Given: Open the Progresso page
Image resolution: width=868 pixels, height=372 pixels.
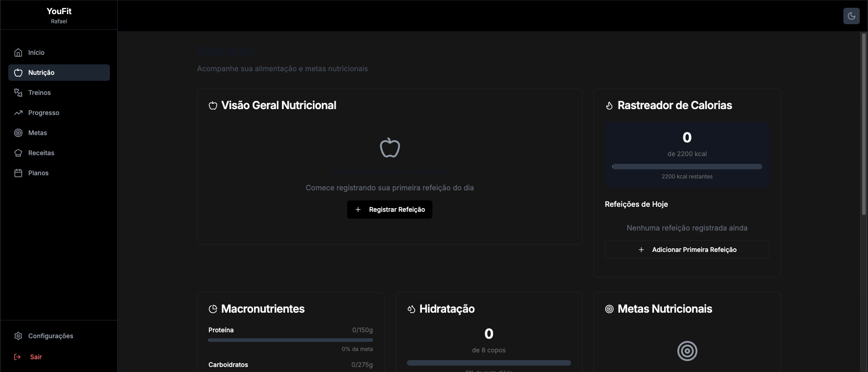Looking at the screenshot, I should pos(59,113).
